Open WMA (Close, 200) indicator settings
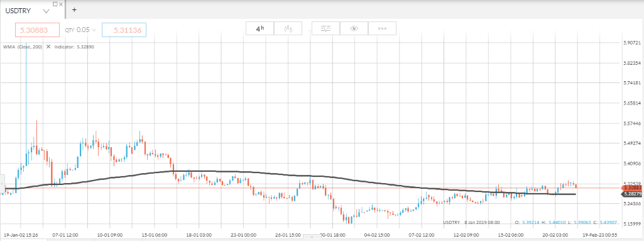The height and width of the screenshot is (241, 644). (x=23, y=47)
